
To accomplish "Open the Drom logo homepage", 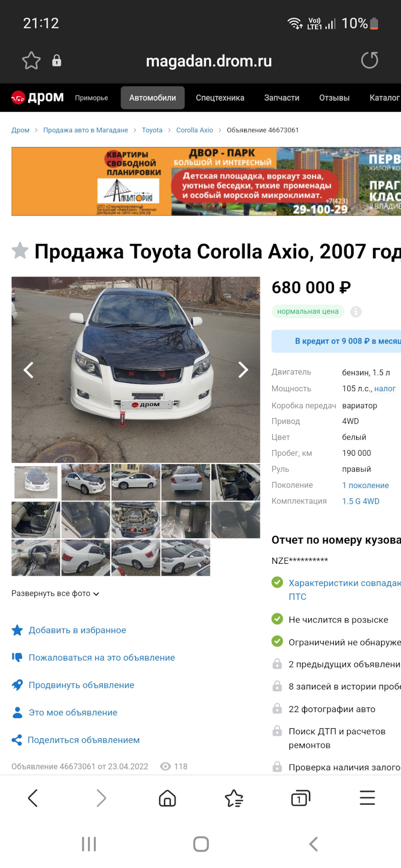I will (38, 97).
